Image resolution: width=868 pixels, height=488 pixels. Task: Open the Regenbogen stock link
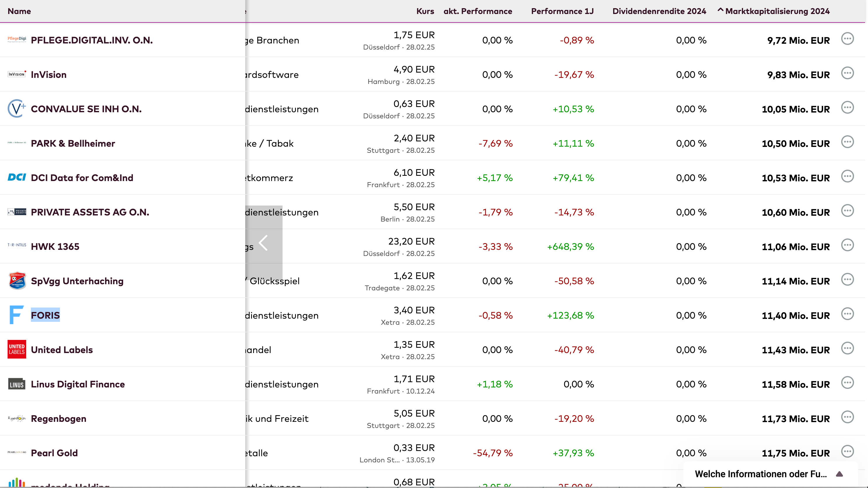point(59,419)
